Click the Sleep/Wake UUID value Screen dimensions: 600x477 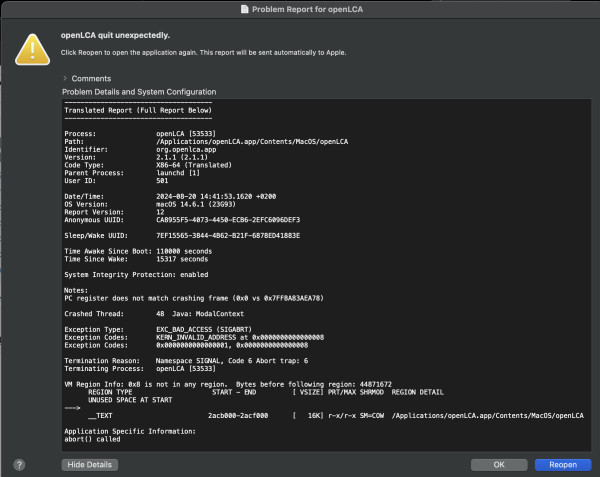pyautogui.click(x=228, y=236)
